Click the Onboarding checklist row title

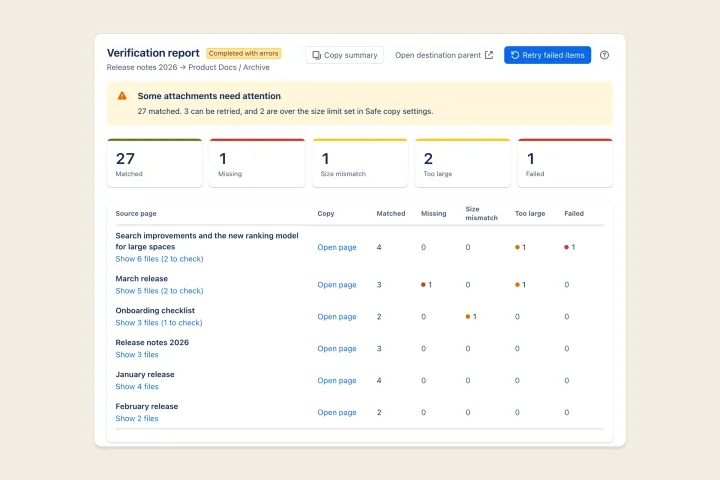tap(155, 311)
